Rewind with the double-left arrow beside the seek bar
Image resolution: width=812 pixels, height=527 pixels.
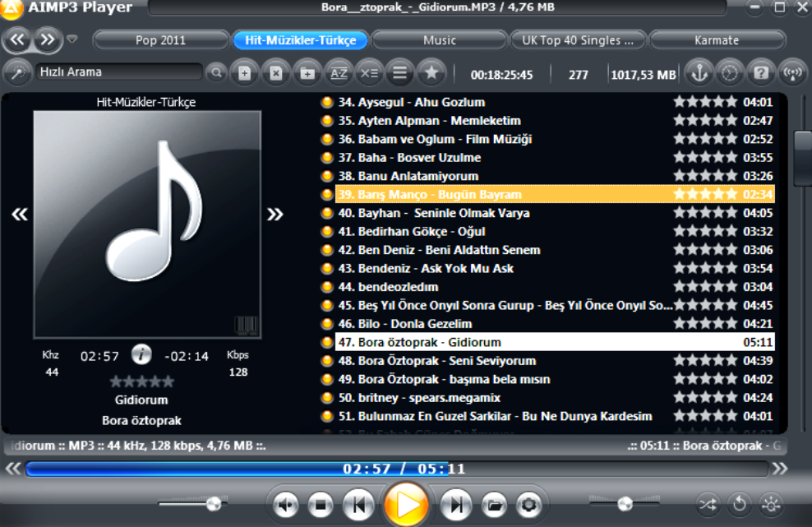pyautogui.click(x=13, y=469)
